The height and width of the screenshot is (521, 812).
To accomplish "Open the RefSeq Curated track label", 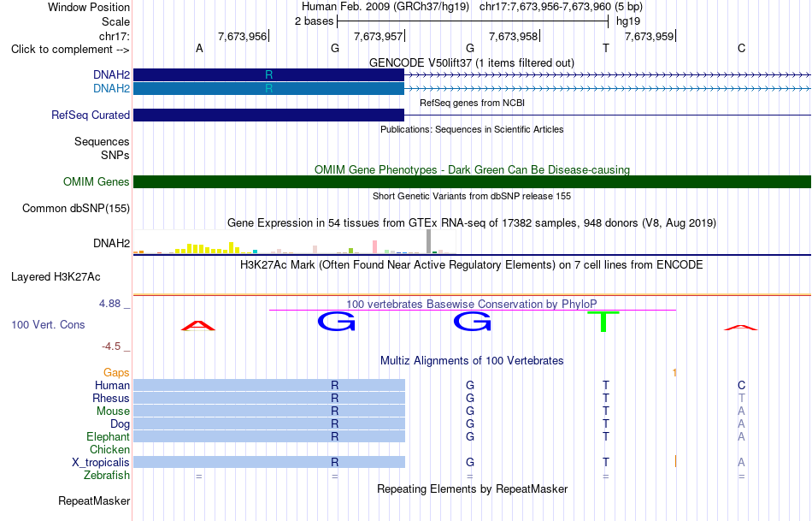I will (91, 115).
